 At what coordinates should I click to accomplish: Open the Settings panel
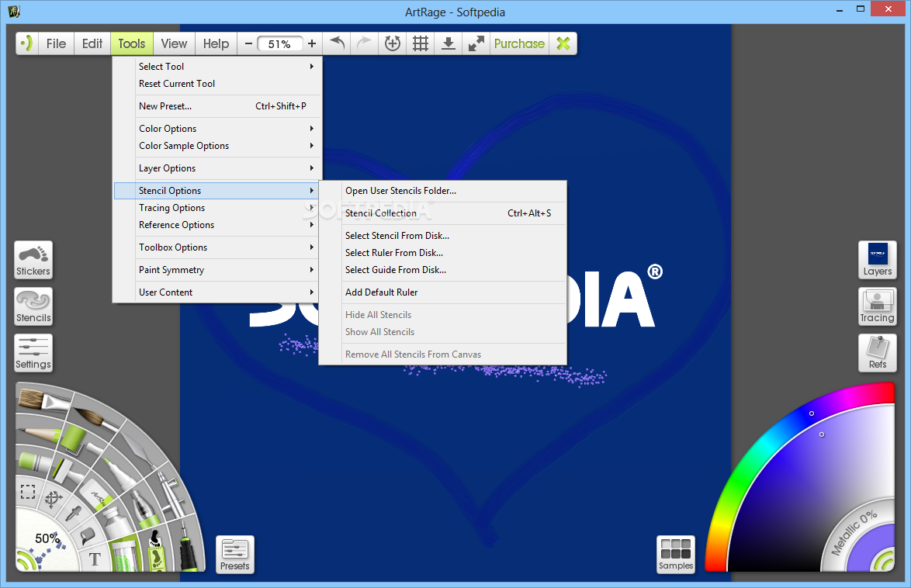[33, 353]
